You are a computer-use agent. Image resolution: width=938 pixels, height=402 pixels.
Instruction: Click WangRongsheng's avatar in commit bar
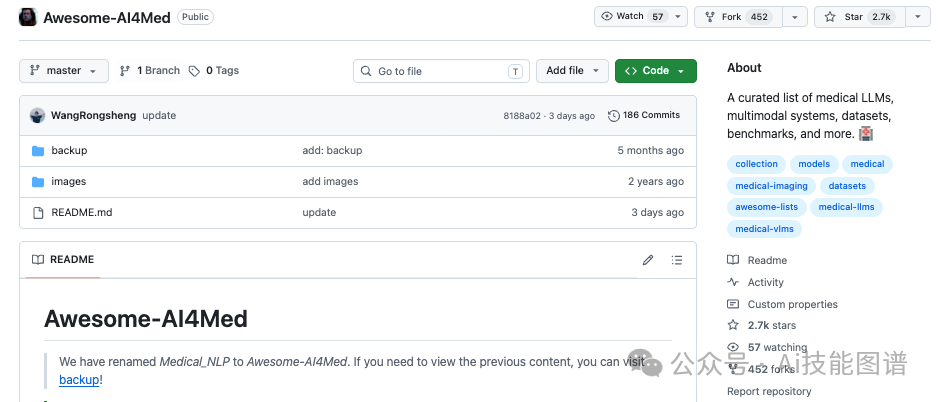click(x=38, y=115)
